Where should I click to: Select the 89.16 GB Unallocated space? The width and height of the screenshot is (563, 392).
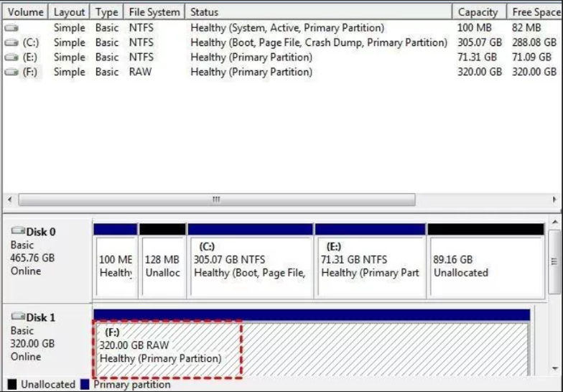[485, 266]
